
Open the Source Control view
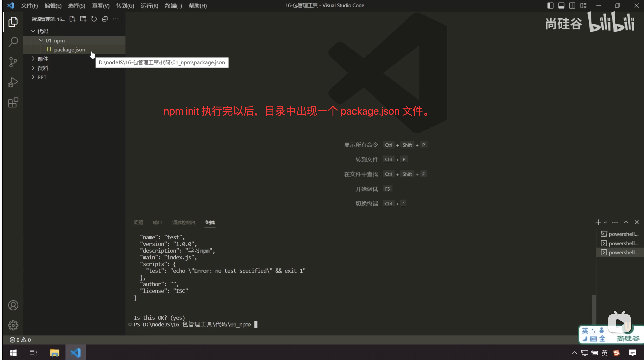(x=13, y=62)
